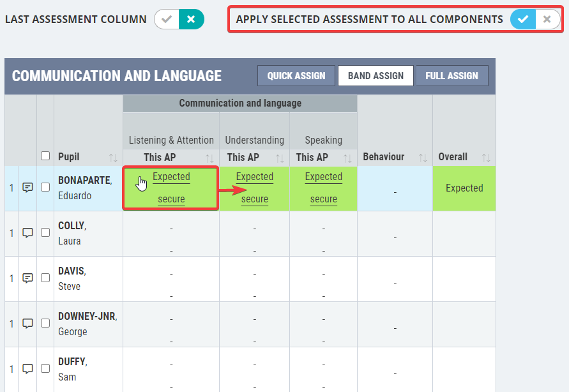Viewport: 569px width, 392px height.
Task: Open comment icon for Davis Steve
Action: click(27, 278)
